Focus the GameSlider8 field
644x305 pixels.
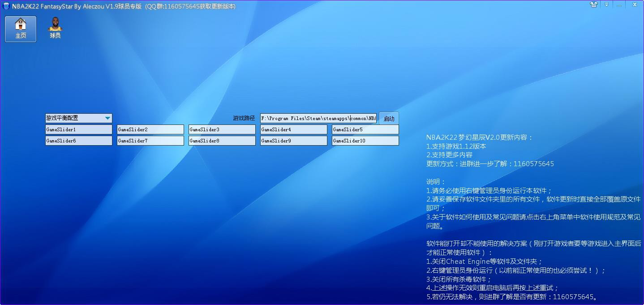click(x=222, y=141)
